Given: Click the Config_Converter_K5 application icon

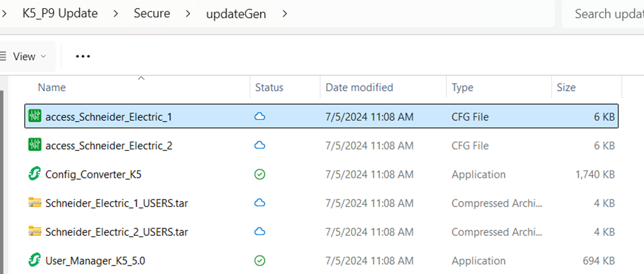Looking at the screenshot, I should pos(35,174).
